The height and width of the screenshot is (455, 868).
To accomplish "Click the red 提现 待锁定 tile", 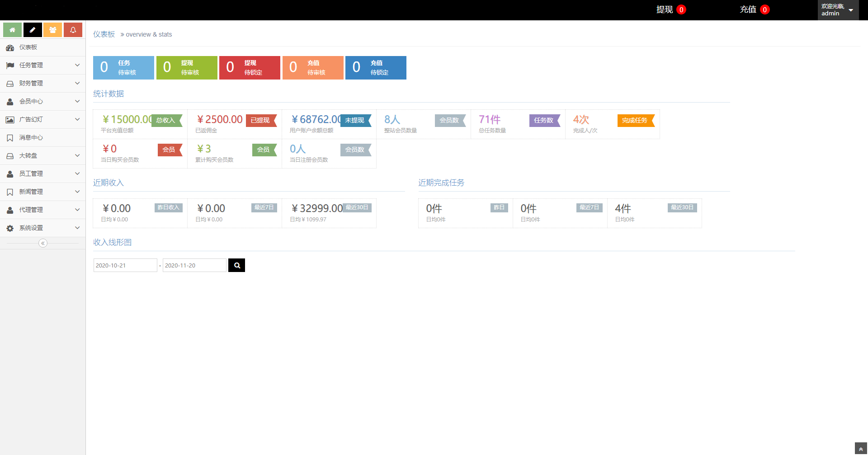I will click(x=250, y=68).
